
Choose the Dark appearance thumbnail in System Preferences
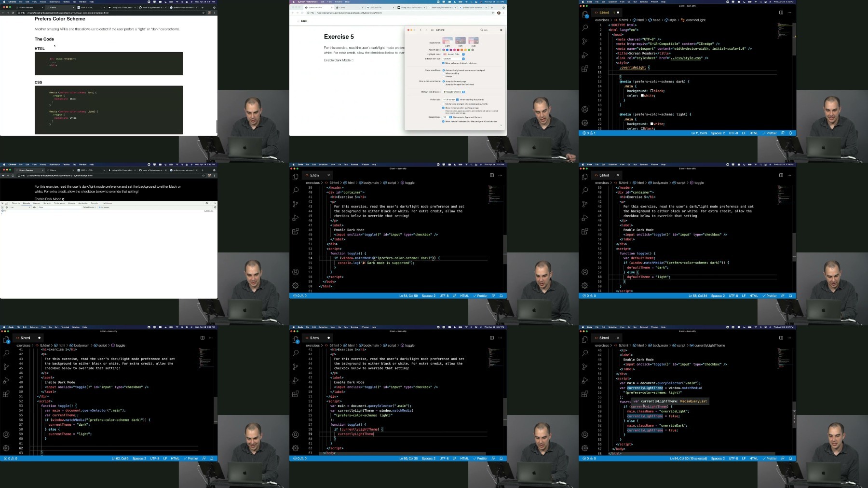[x=461, y=41]
